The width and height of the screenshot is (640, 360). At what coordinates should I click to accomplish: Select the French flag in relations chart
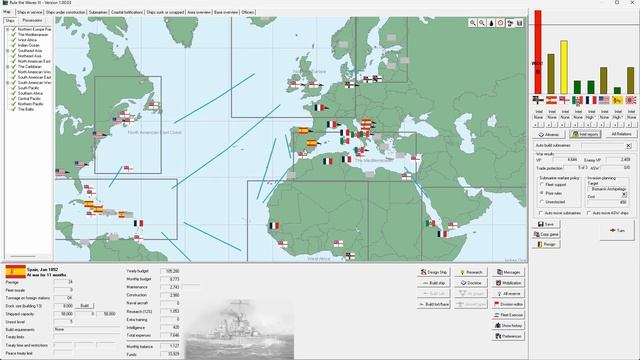click(x=591, y=100)
